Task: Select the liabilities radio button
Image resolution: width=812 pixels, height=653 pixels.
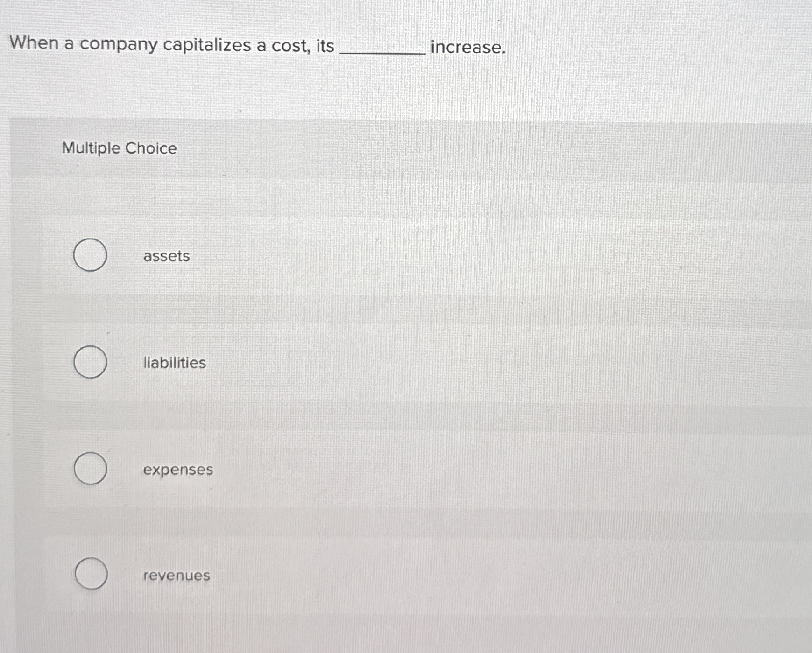Action: [90, 363]
